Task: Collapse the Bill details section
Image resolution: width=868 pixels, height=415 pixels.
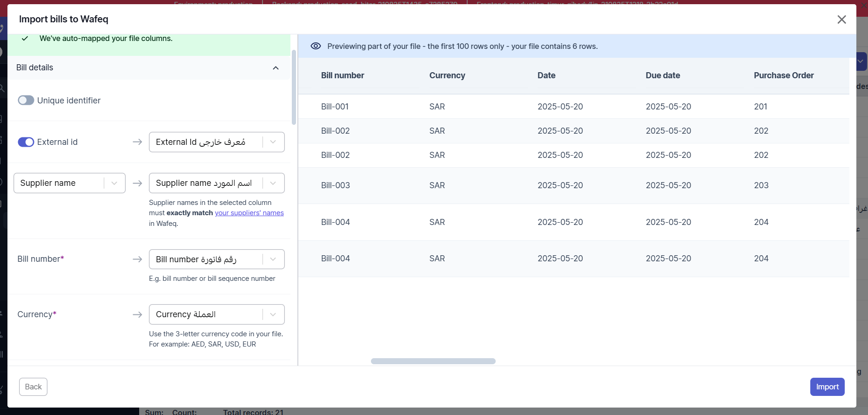Action: (276, 68)
